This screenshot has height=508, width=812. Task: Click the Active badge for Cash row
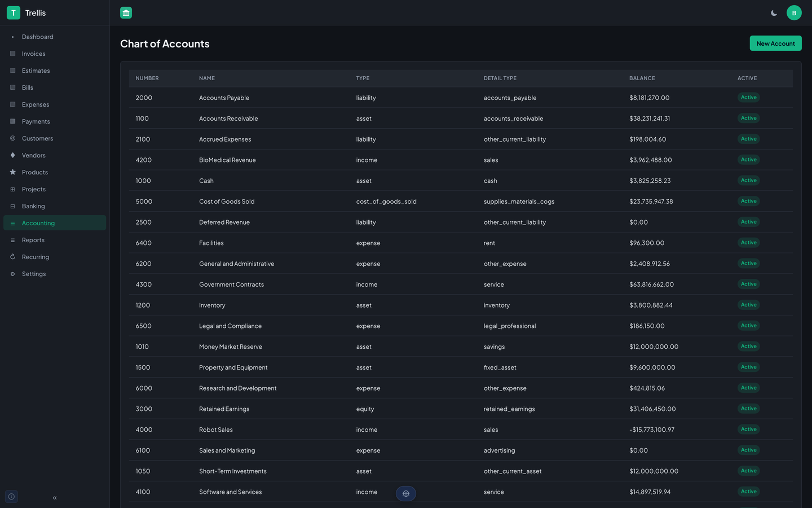tap(749, 181)
